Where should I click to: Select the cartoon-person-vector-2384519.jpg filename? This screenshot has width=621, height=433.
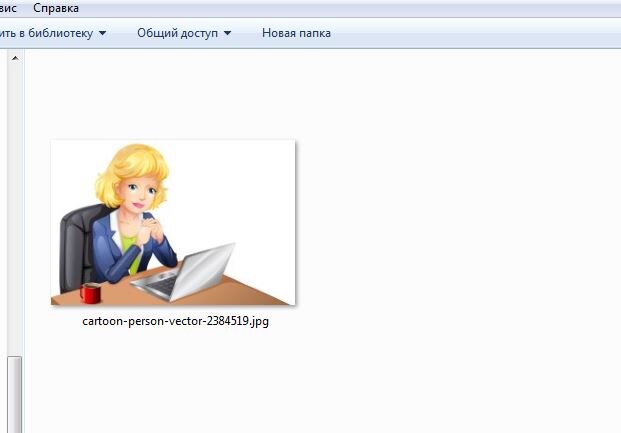click(x=175, y=321)
